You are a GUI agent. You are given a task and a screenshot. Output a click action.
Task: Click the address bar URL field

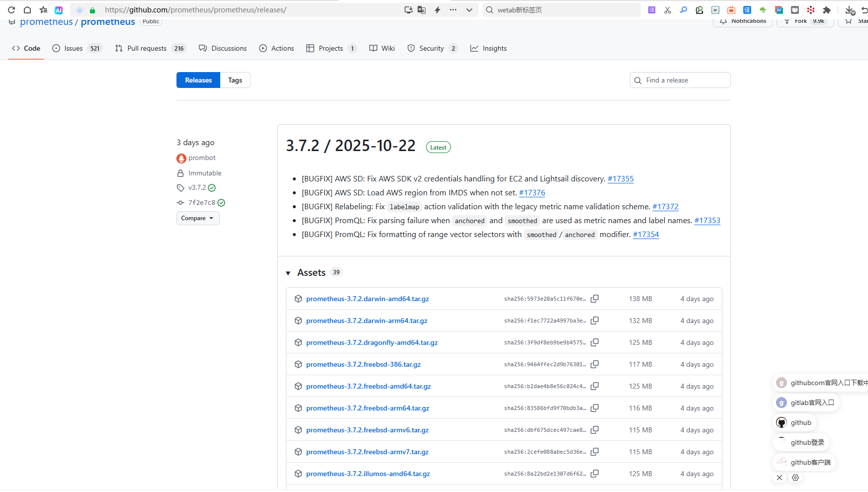tap(249, 10)
